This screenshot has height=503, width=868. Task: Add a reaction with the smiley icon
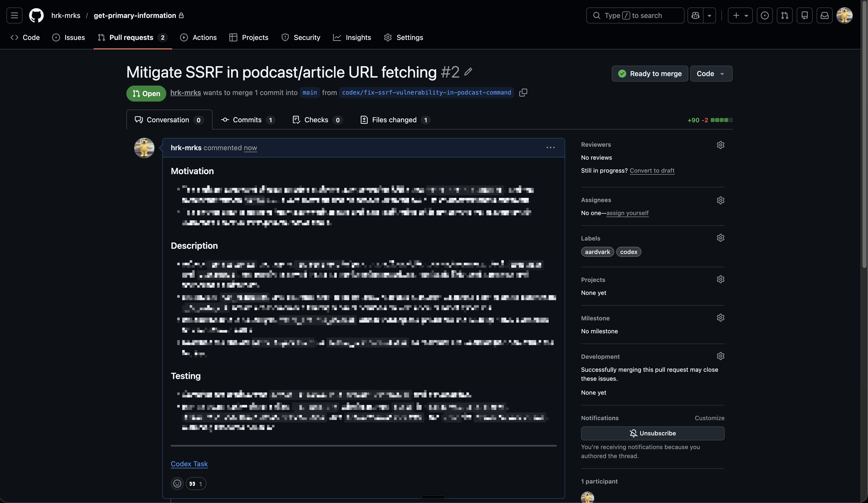click(177, 483)
